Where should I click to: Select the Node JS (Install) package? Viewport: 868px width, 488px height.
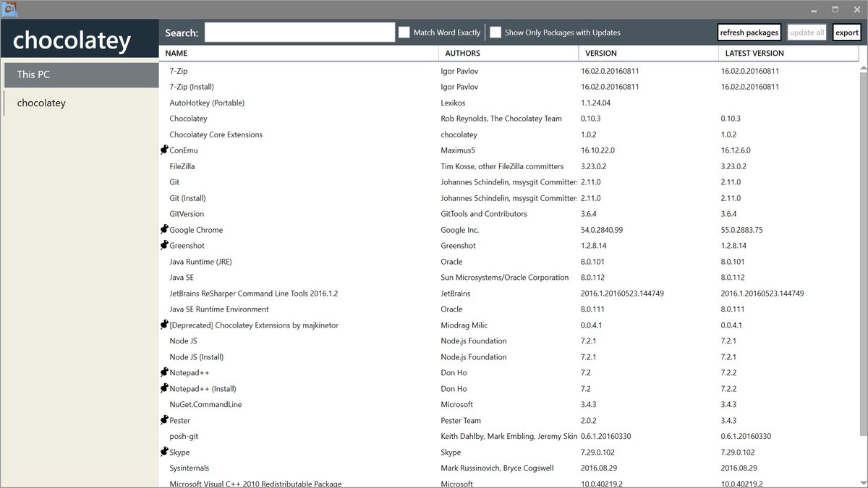click(509, 357)
